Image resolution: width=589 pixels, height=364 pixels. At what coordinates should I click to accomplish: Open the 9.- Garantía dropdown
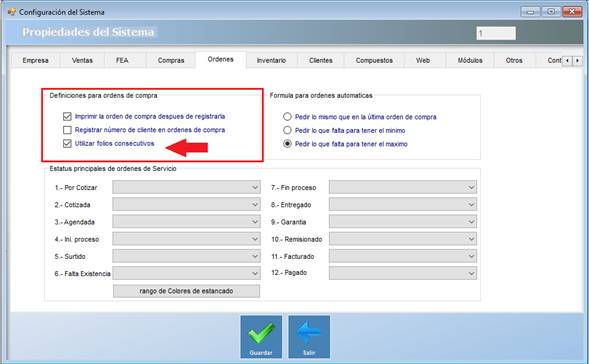coord(403,222)
